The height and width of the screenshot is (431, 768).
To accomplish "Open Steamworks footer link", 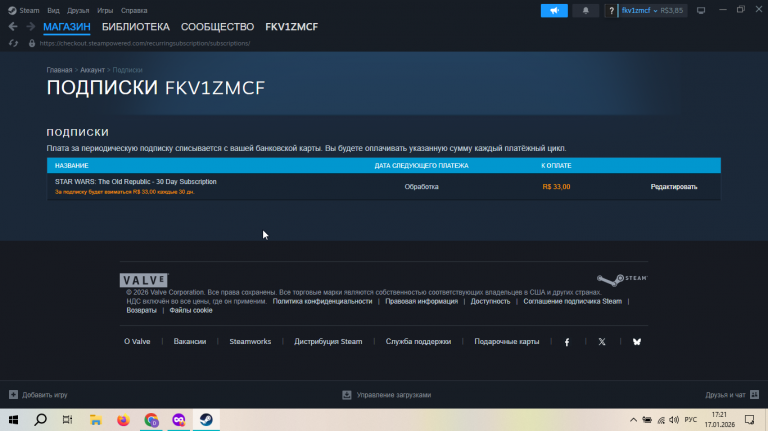I will coord(250,341).
